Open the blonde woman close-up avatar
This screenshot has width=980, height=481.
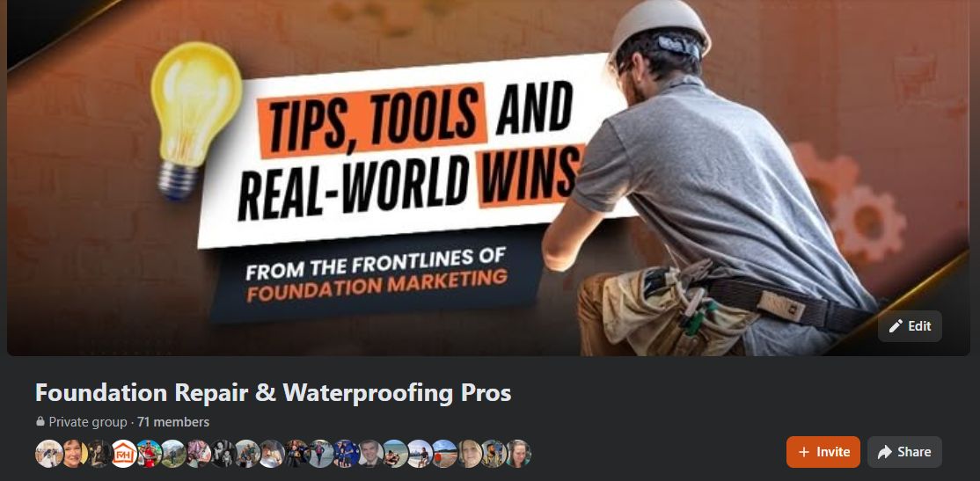468,454
